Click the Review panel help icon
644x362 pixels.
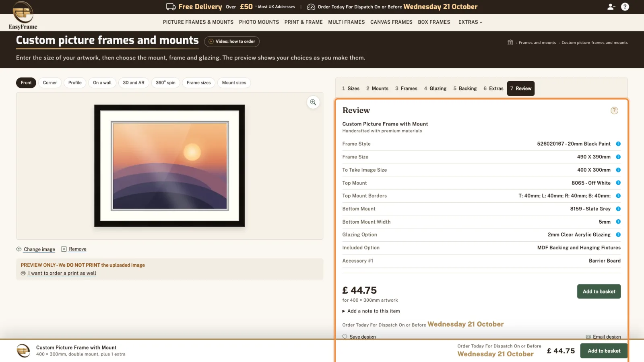point(614,111)
